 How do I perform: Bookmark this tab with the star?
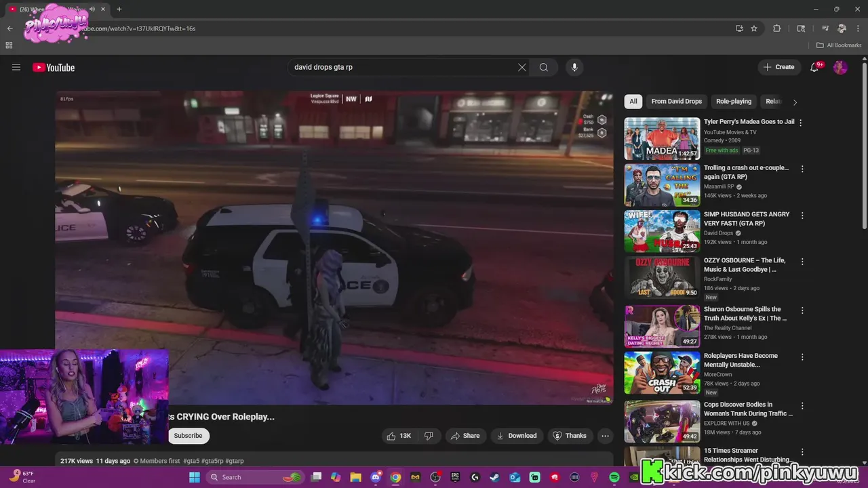coord(754,28)
